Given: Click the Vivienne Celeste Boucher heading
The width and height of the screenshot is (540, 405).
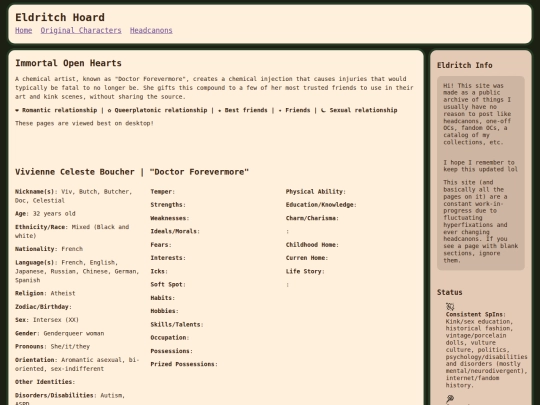Looking at the screenshot, I should click(132, 172).
